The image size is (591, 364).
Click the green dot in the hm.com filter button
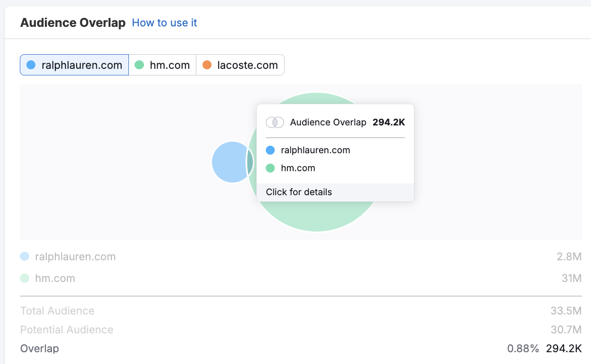[x=139, y=65]
